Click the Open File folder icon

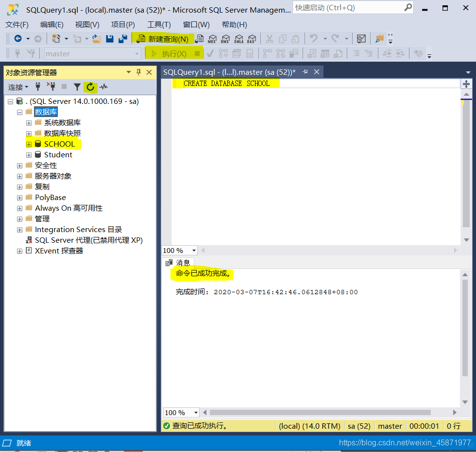coord(97,38)
